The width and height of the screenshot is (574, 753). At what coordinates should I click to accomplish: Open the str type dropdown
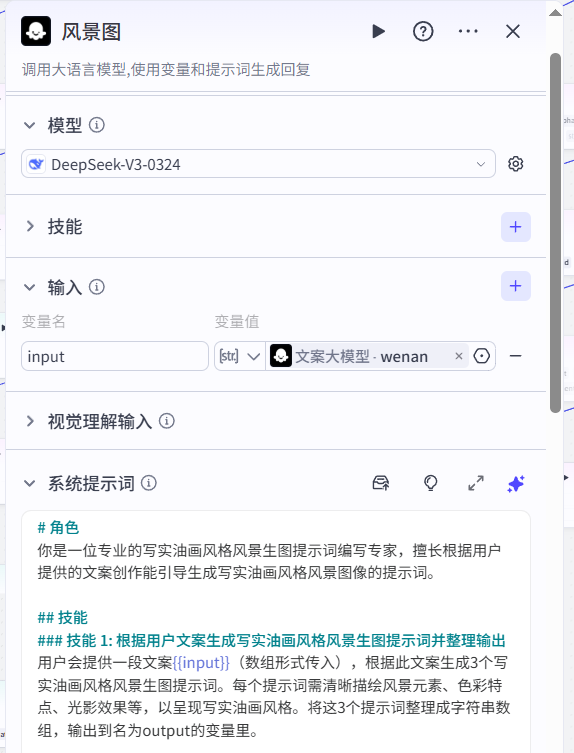coord(240,356)
